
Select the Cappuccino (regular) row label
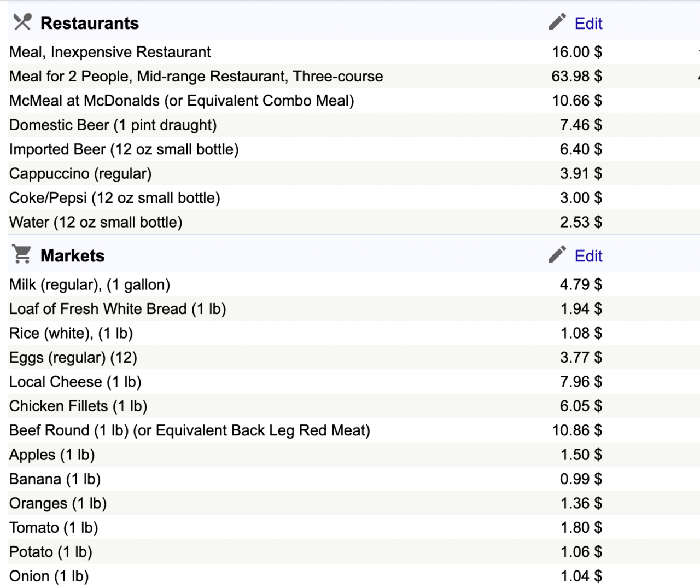[x=80, y=174]
